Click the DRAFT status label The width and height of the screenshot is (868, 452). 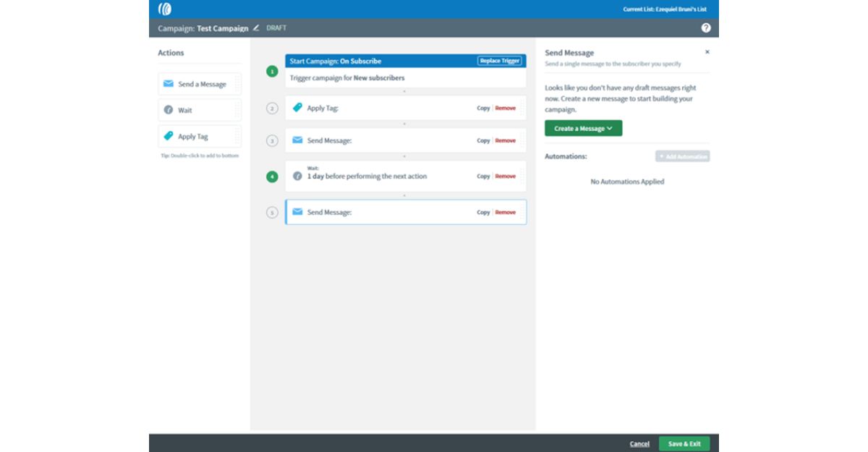pos(276,28)
